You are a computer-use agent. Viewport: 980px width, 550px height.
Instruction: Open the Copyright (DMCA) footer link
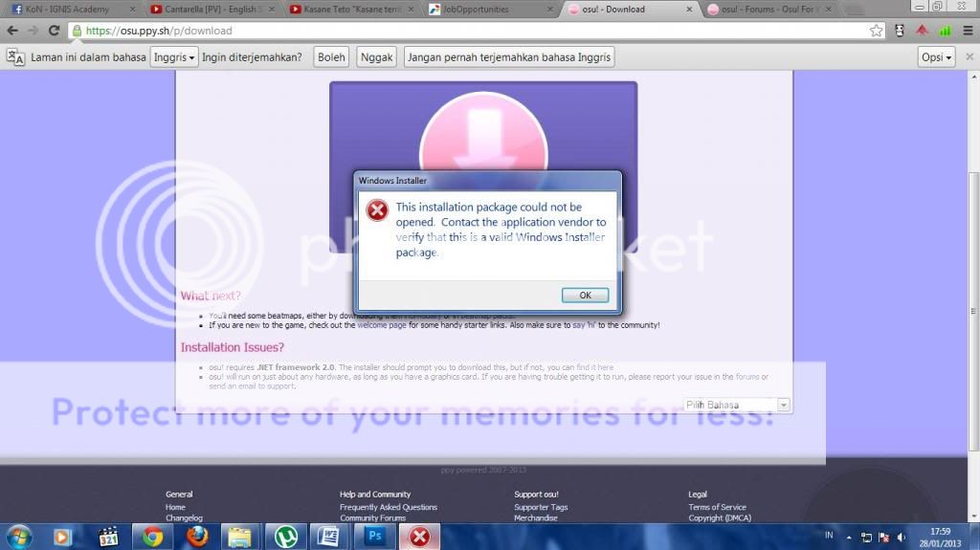pos(720,518)
